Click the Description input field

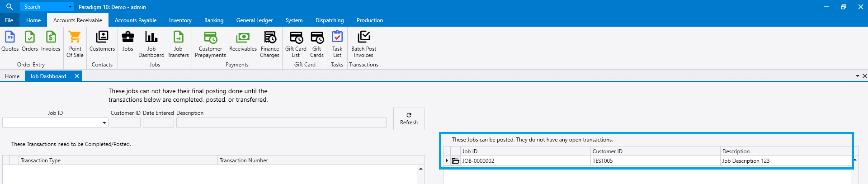coord(281,123)
